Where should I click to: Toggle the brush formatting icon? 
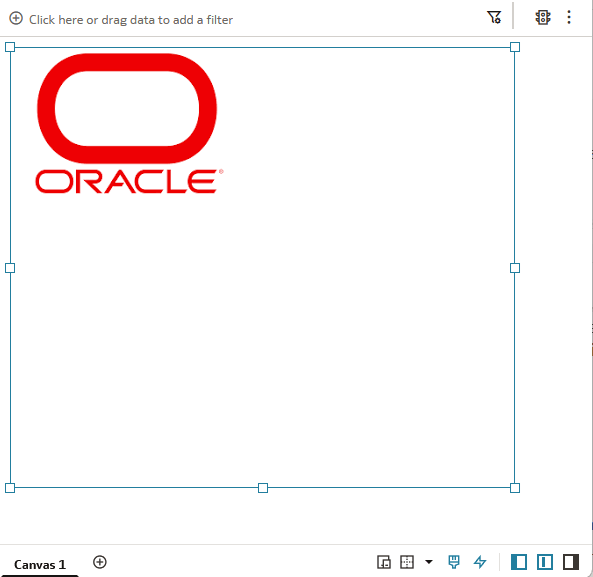pyautogui.click(x=454, y=562)
